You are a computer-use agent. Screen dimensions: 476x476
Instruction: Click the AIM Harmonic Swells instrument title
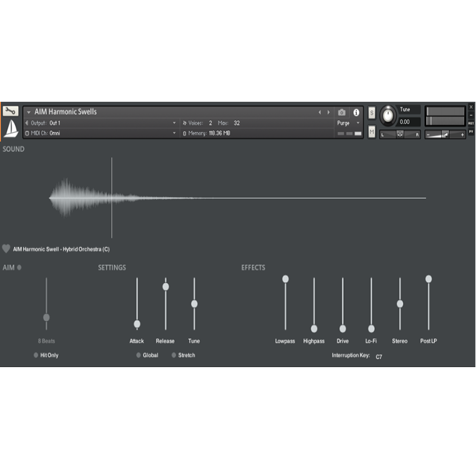65,112
